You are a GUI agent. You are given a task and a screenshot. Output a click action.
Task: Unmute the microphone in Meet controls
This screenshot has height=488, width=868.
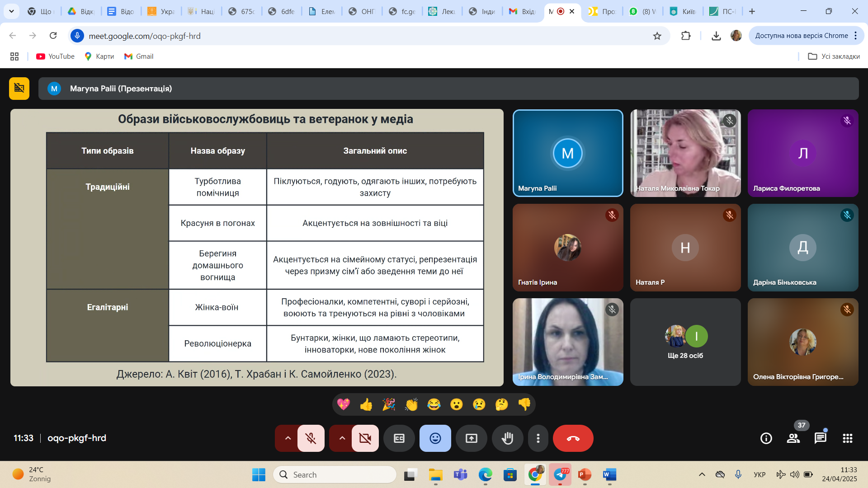tap(311, 438)
